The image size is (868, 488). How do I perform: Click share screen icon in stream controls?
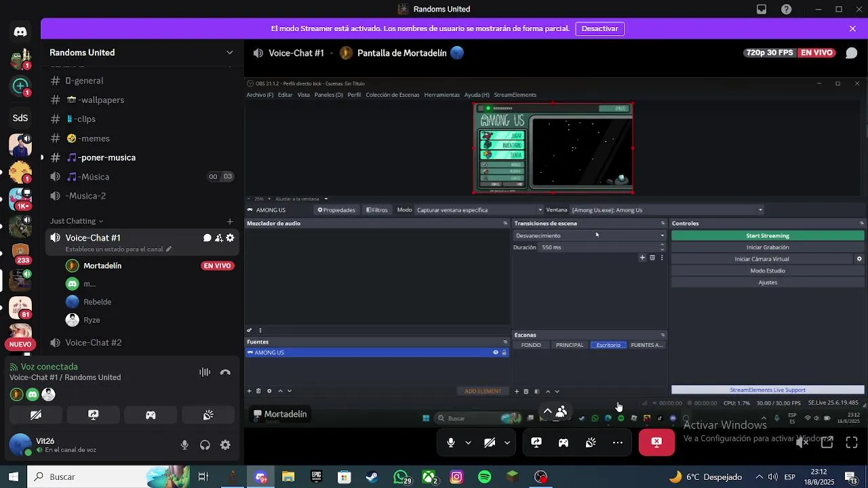536,443
